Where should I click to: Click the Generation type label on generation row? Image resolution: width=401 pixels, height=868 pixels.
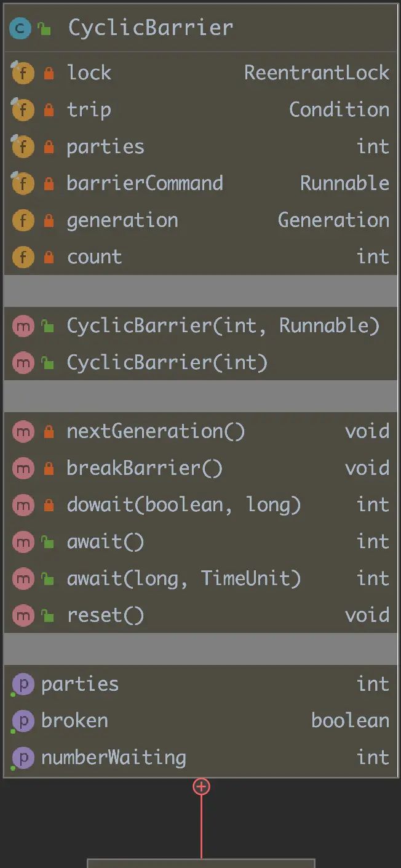point(333,220)
